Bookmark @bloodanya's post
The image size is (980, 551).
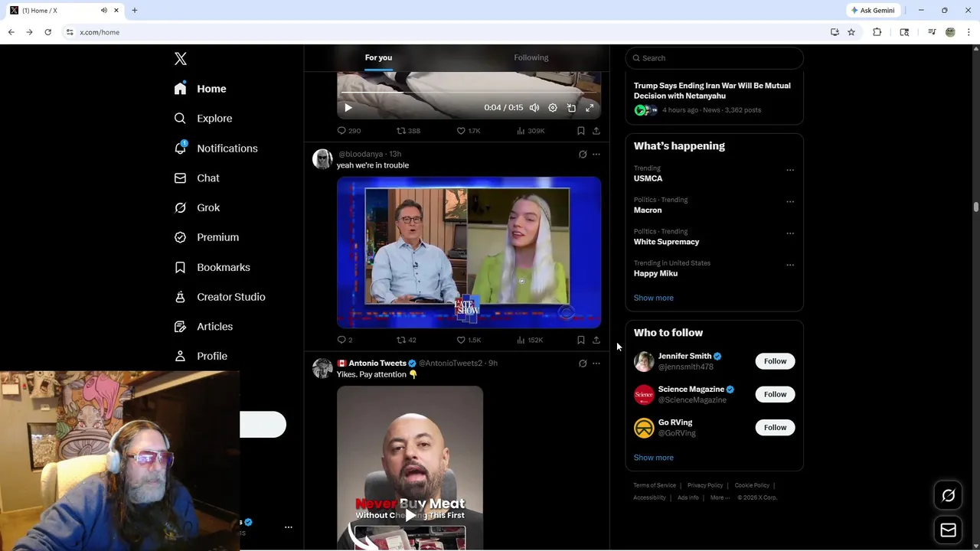click(x=581, y=340)
